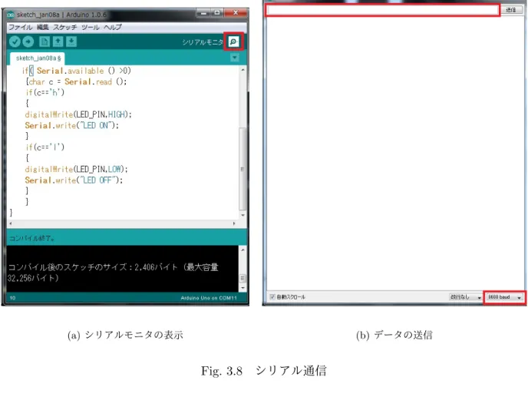Click the code editor scroll down arrow
The width and height of the screenshot is (528, 420).
243,215
